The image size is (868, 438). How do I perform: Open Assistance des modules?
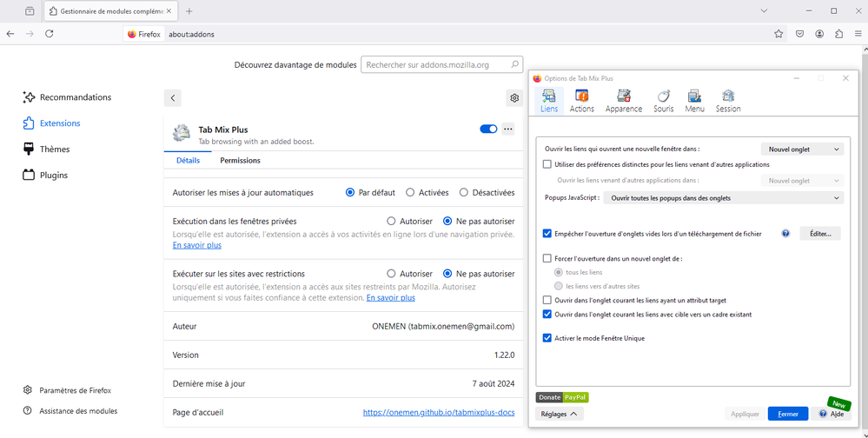(x=70, y=411)
